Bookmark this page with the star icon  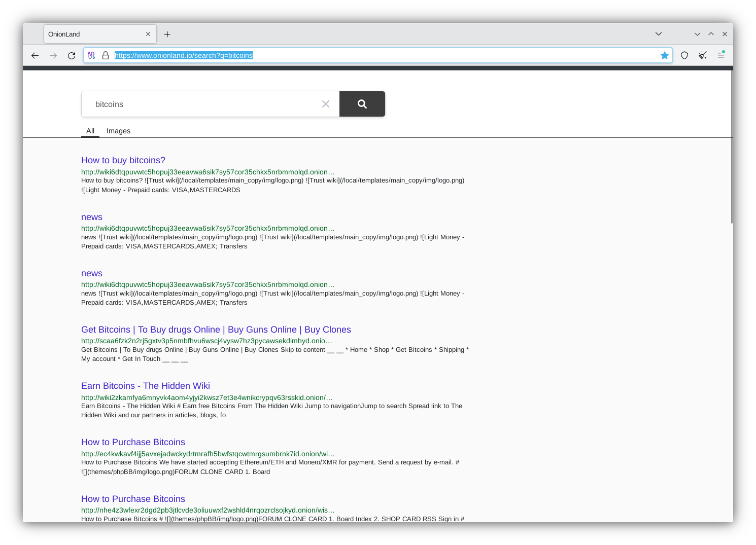coord(665,55)
